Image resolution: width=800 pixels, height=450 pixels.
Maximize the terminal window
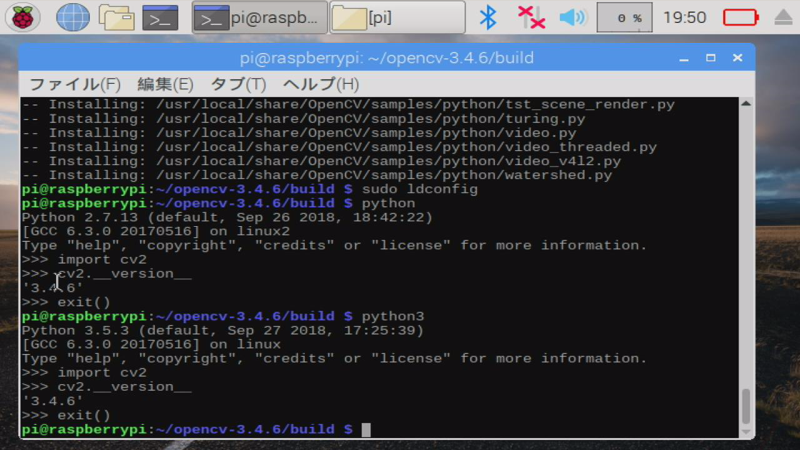point(711,58)
